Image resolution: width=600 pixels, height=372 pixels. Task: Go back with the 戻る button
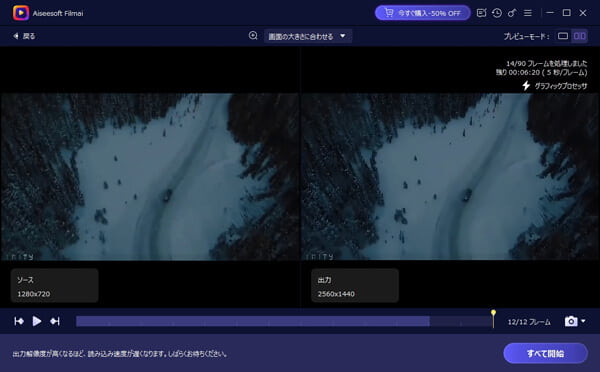click(24, 36)
